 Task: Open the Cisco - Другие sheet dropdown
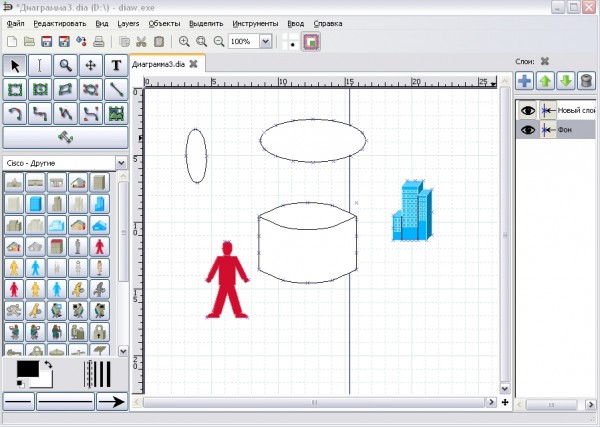[x=121, y=163]
